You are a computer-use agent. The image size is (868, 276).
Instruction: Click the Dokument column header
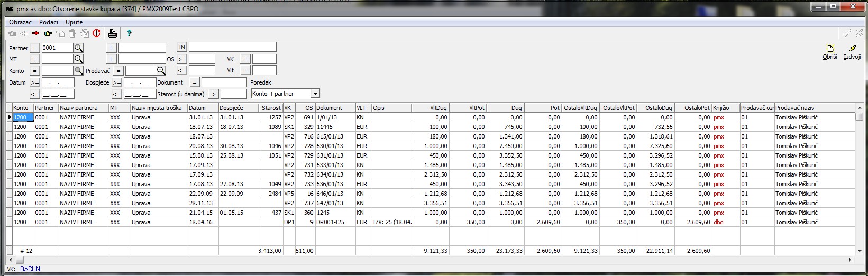[335, 108]
